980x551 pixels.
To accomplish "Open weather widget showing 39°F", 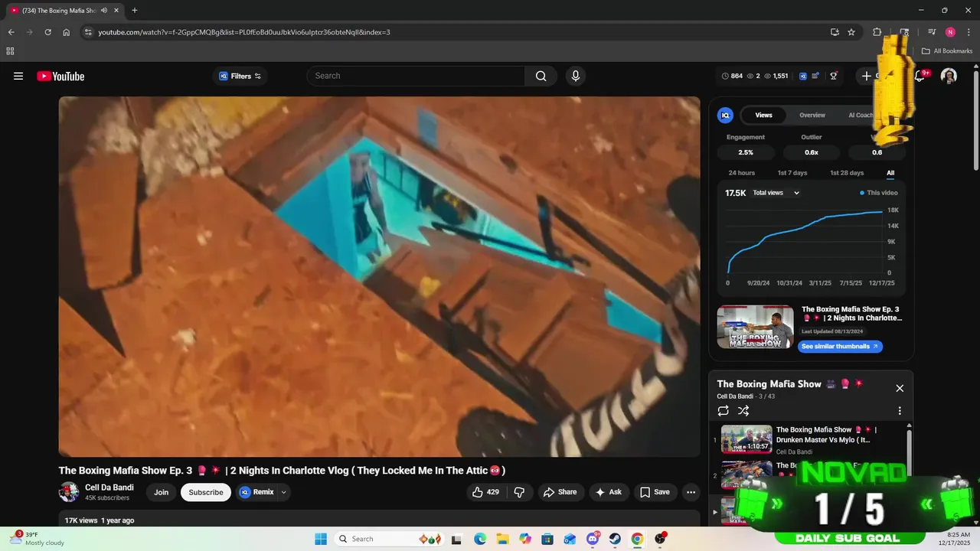I will click(38, 539).
